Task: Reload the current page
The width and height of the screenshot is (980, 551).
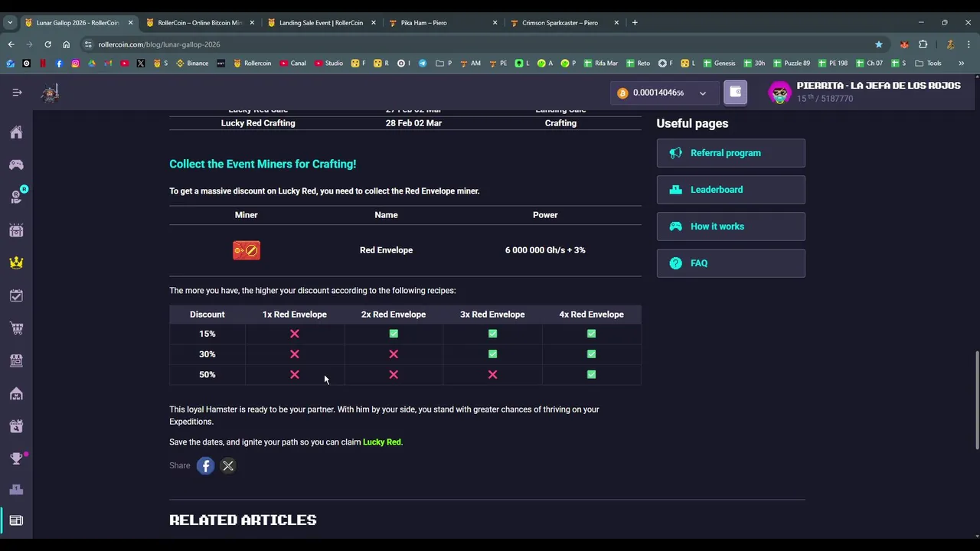Action: point(47,44)
